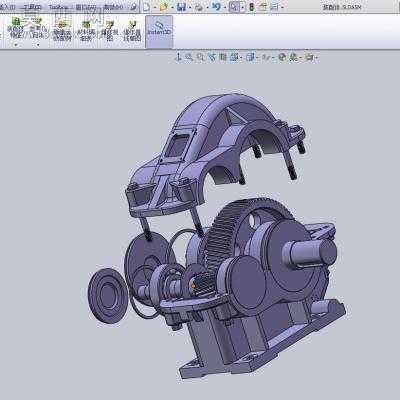Viewport: 400px width, 400px height.
Task: Open the Select tool dropdown arrow
Action: point(243,7)
